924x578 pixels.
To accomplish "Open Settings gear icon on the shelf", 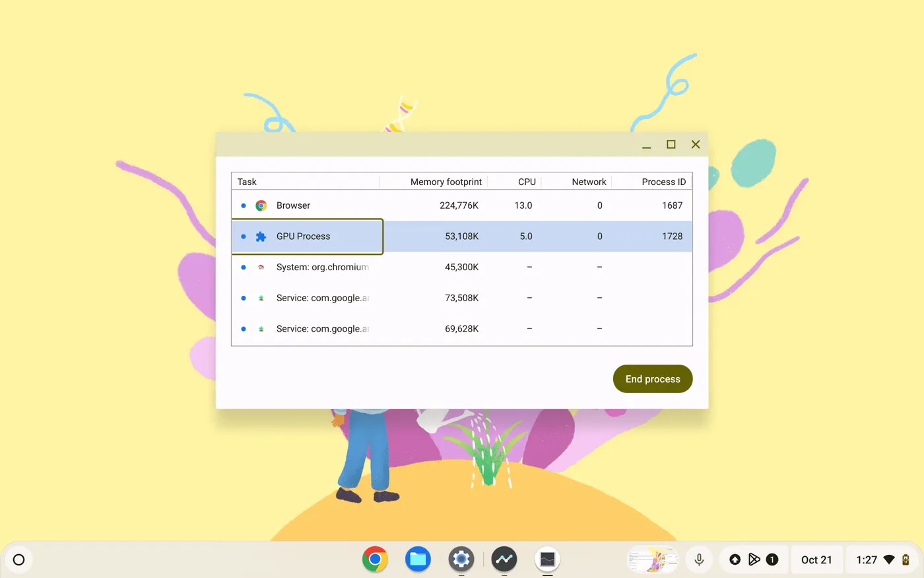I will (x=461, y=560).
